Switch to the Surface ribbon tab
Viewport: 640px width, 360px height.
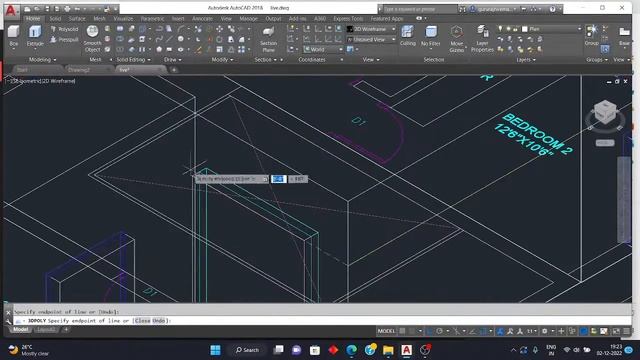77,19
